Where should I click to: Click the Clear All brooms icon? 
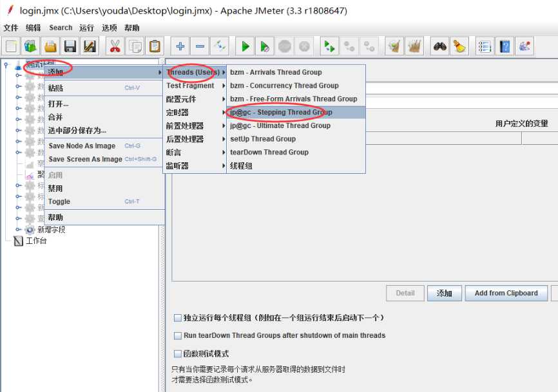[414, 46]
